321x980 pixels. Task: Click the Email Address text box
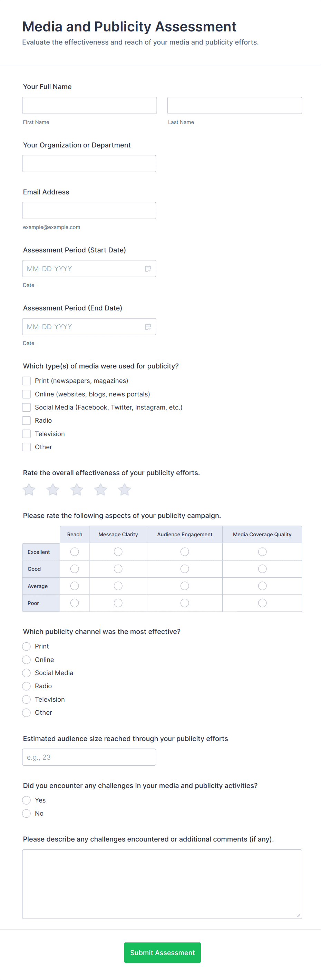(89, 210)
